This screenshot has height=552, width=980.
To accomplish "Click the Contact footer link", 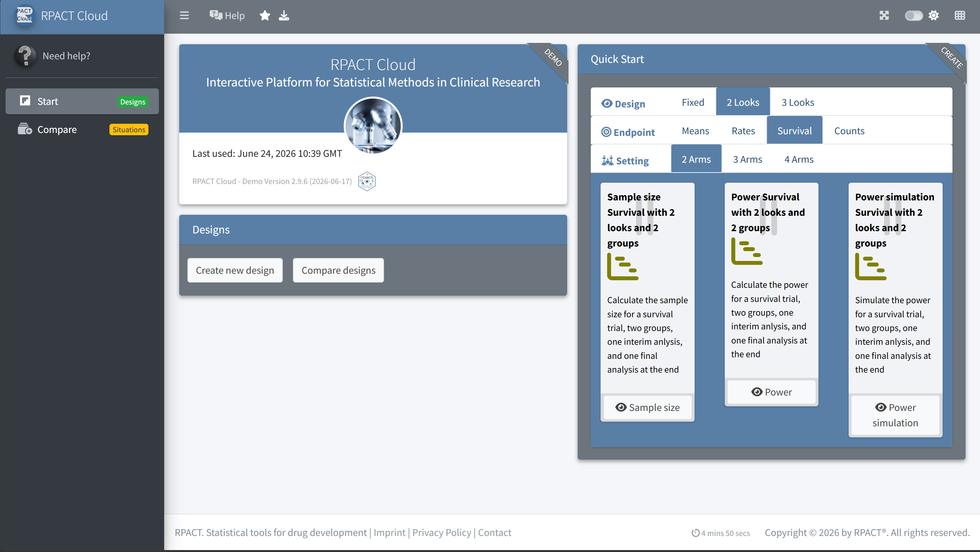I will [x=494, y=533].
